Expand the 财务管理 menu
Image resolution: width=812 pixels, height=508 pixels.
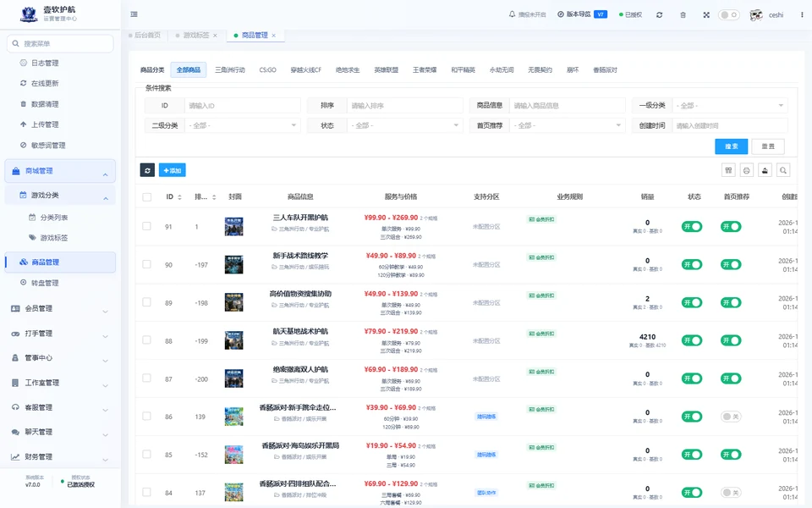pyautogui.click(x=60, y=456)
